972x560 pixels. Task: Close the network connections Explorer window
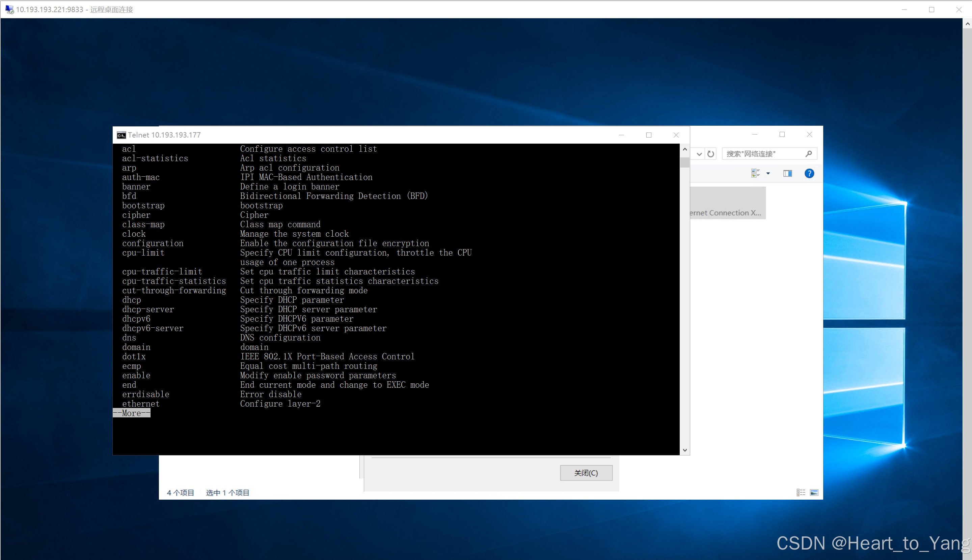pos(809,134)
